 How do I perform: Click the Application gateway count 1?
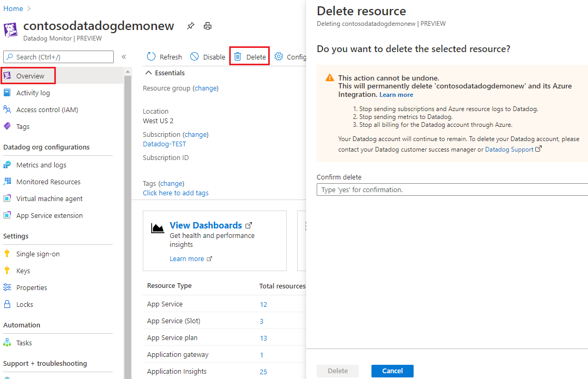pos(261,355)
